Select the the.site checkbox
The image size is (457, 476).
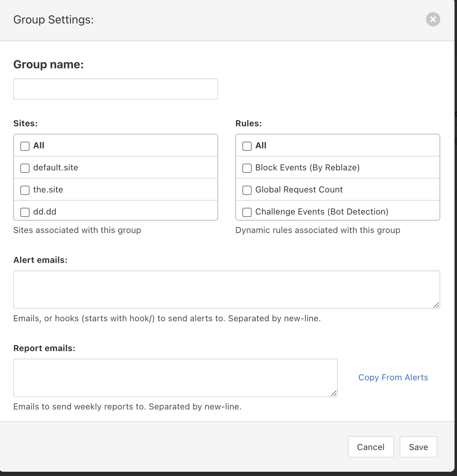pos(25,190)
